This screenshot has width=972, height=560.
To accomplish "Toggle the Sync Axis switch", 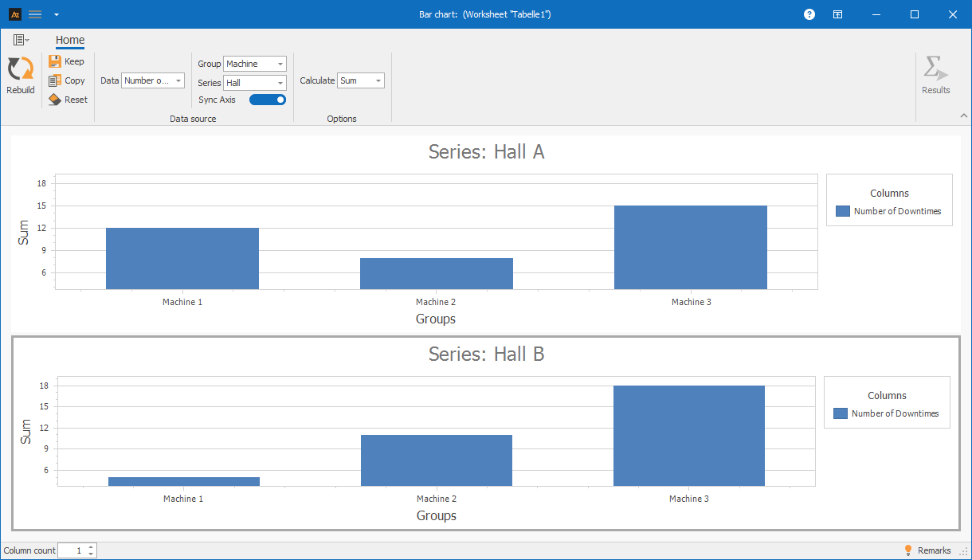I will tap(268, 100).
